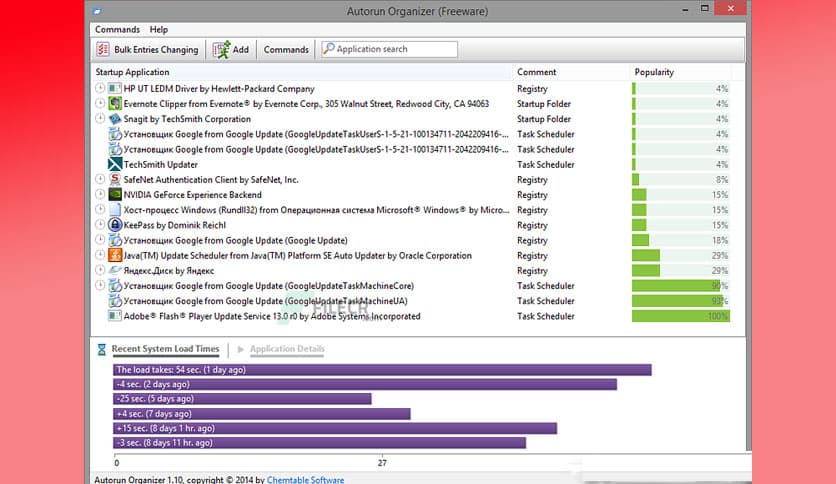Open the Commands menu in the menu bar

pyautogui.click(x=117, y=29)
